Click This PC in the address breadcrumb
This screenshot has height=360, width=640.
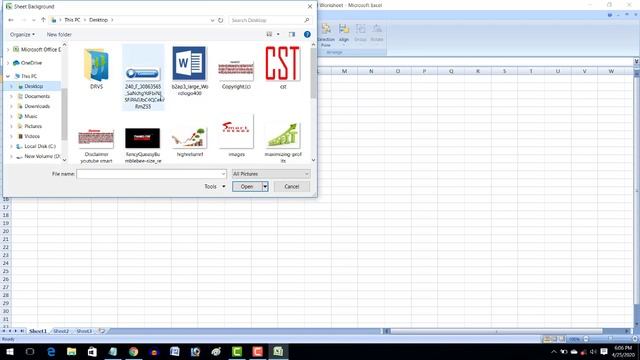click(x=72, y=20)
